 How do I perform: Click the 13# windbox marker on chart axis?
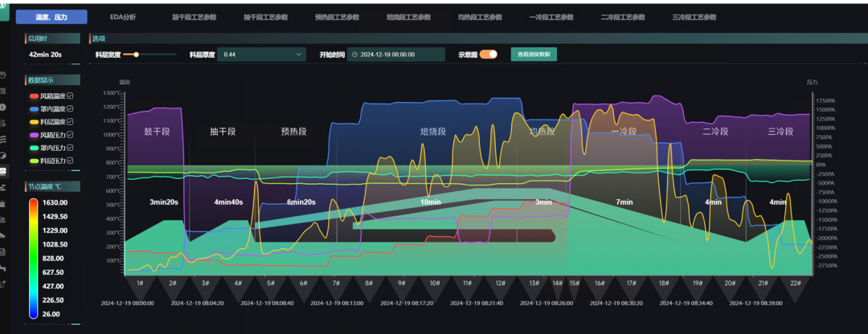pyautogui.click(x=534, y=283)
